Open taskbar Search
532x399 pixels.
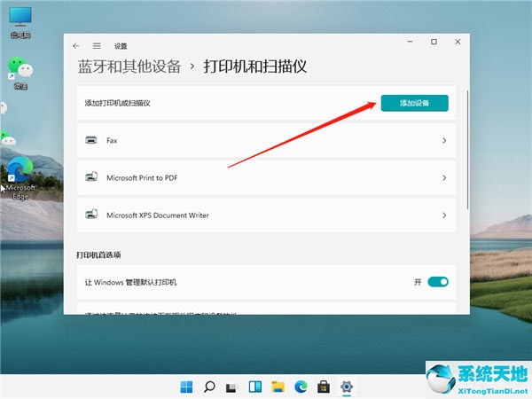point(209,387)
